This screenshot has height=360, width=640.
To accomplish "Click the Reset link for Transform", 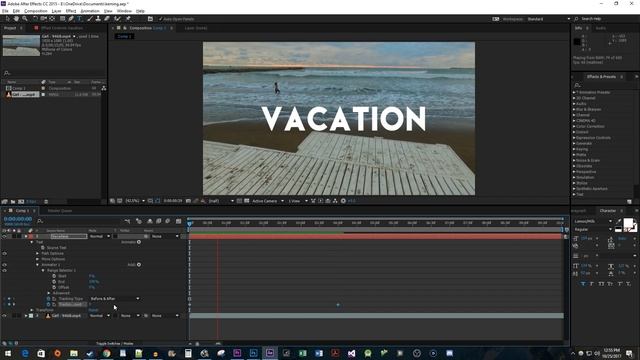I will tap(93, 310).
